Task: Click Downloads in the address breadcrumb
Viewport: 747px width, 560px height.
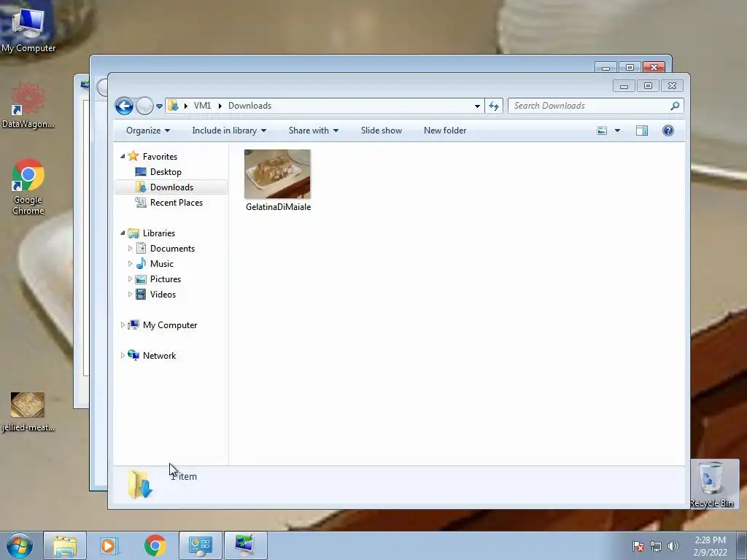Action: click(249, 106)
